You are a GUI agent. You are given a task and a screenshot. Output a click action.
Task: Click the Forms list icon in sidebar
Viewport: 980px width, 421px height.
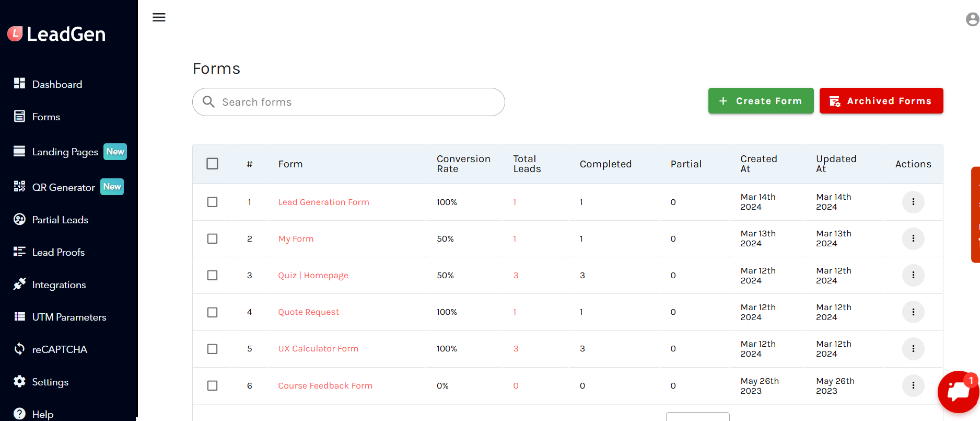19,116
